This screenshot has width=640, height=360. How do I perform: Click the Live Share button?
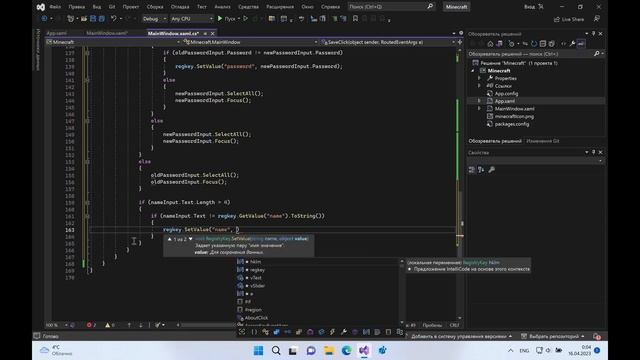click(x=569, y=19)
